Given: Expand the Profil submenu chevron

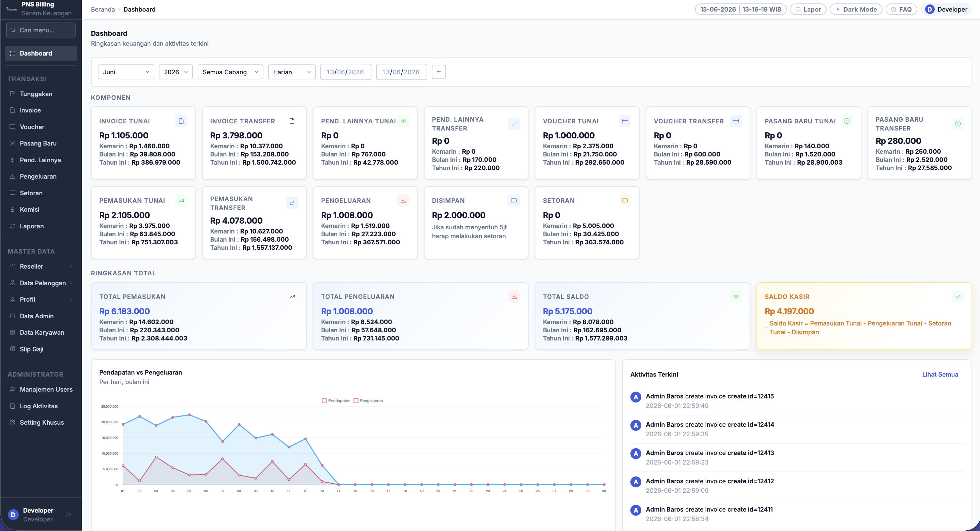Looking at the screenshot, I should point(71,300).
